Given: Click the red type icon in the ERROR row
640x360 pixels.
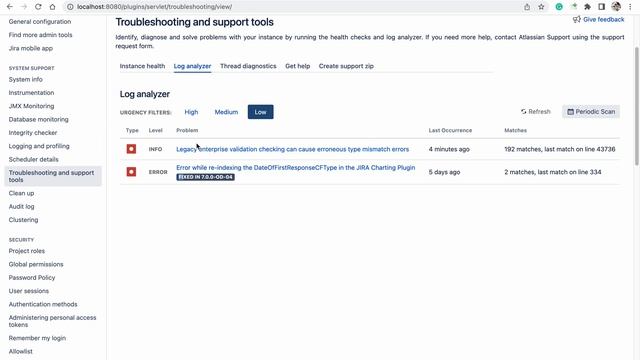Looking at the screenshot, I should click(x=131, y=172).
